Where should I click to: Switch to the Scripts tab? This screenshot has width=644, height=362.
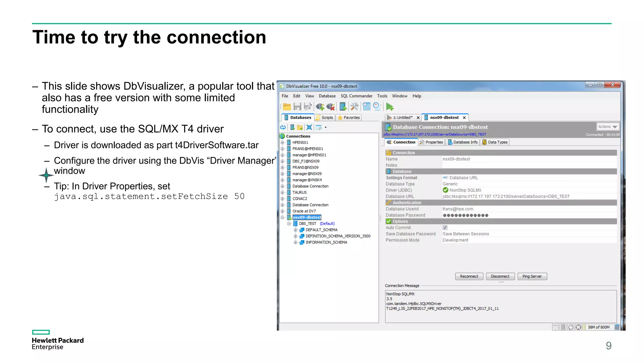(x=324, y=118)
